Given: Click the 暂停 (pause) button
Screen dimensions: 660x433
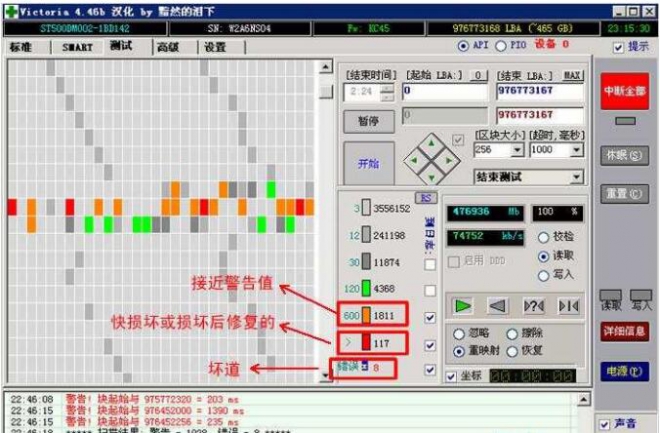Looking at the screenshot, I should point(368,120).
